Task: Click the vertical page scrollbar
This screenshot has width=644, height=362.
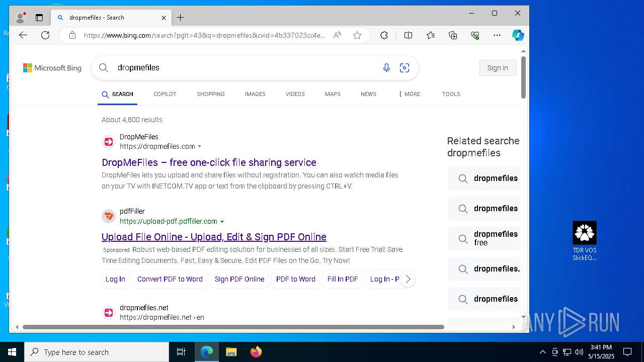Action: pos(523,78)
